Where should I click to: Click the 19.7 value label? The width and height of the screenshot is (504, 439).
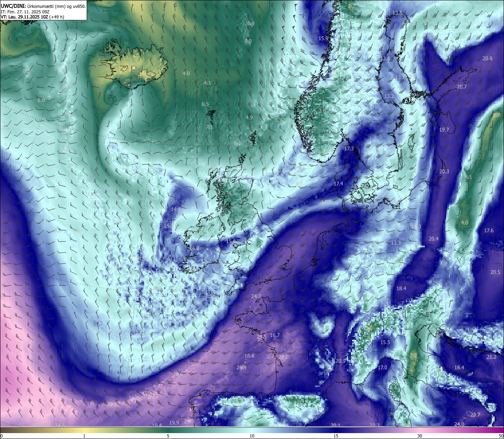444,130
